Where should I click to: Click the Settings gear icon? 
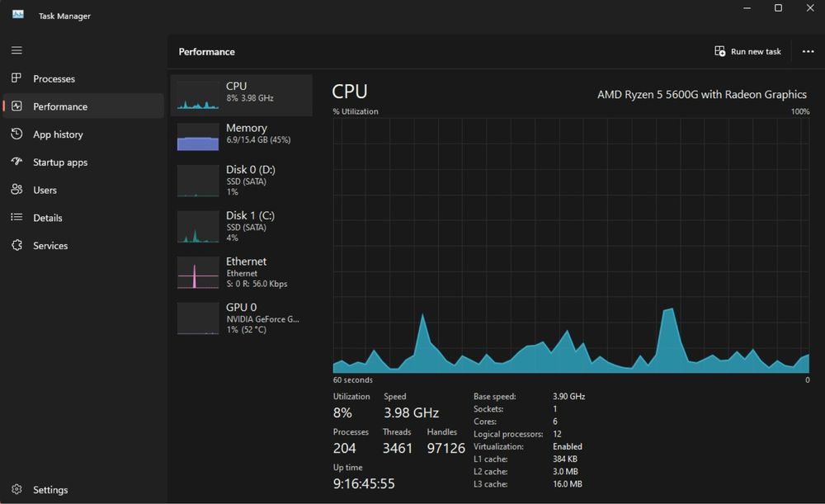pyautogui.click(x=16, y=489)
